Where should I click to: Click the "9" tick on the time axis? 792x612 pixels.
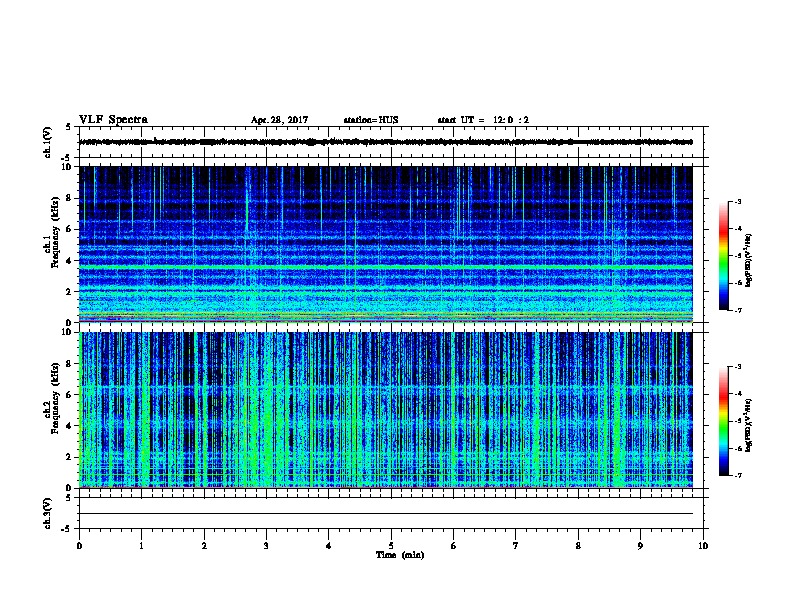tap(640, 546)
